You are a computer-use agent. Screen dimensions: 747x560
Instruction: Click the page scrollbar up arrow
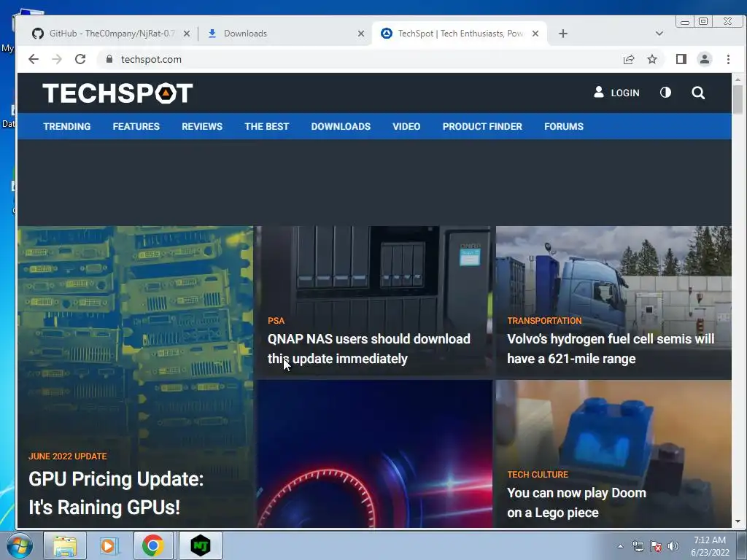738,79
